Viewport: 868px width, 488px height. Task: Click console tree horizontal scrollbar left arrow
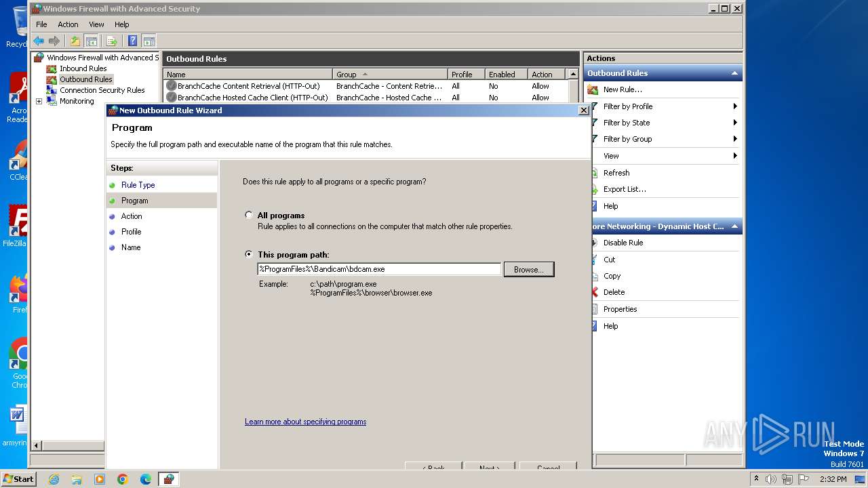pos(37,445)
